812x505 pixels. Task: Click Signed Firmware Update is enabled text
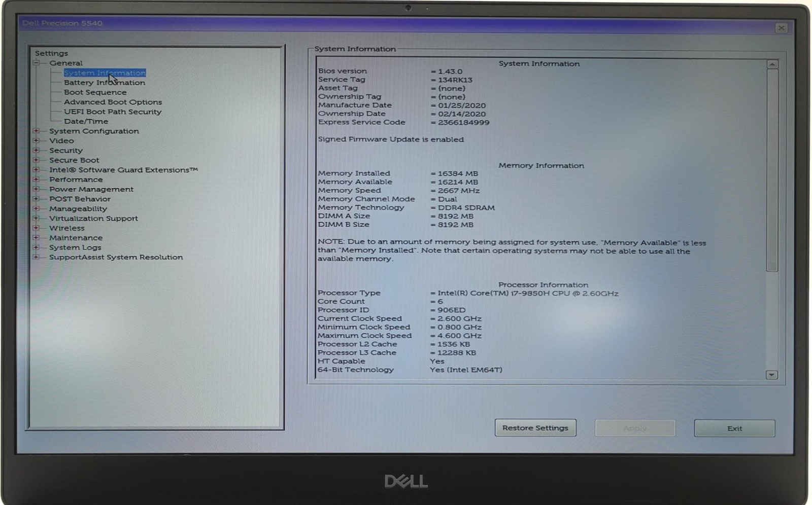(391, 139)
